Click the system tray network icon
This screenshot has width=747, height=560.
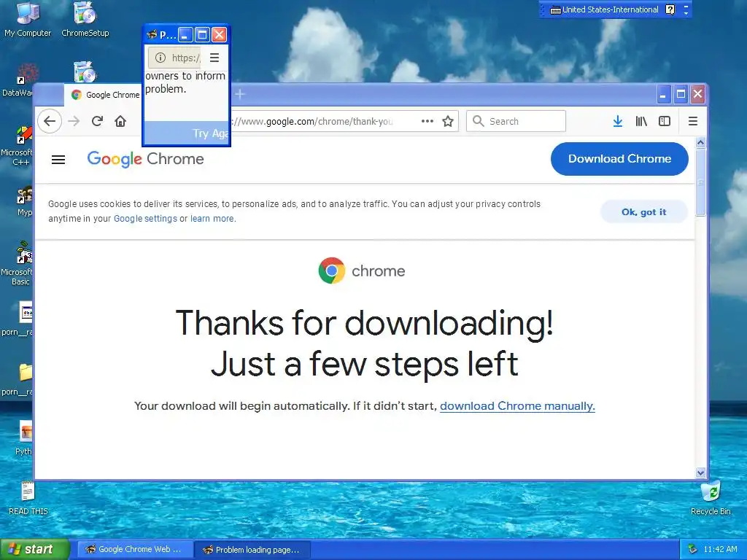coord(693,549)
